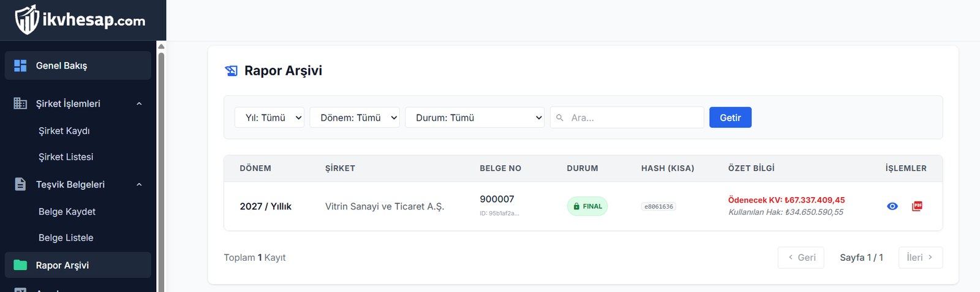
Task: Click sidebar scrollbar up arrow
Action: [161, 46]
